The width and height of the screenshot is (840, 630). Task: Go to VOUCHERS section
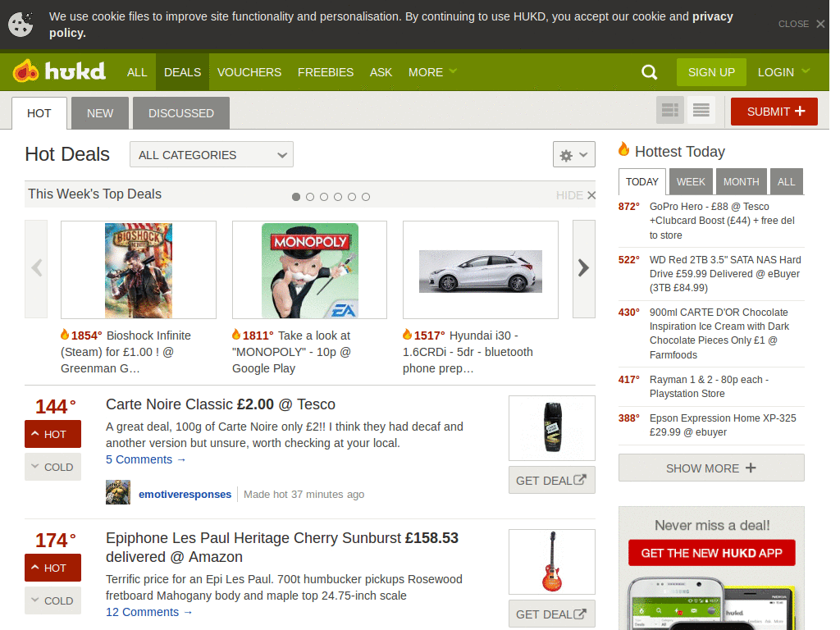[x=249, y=72]
